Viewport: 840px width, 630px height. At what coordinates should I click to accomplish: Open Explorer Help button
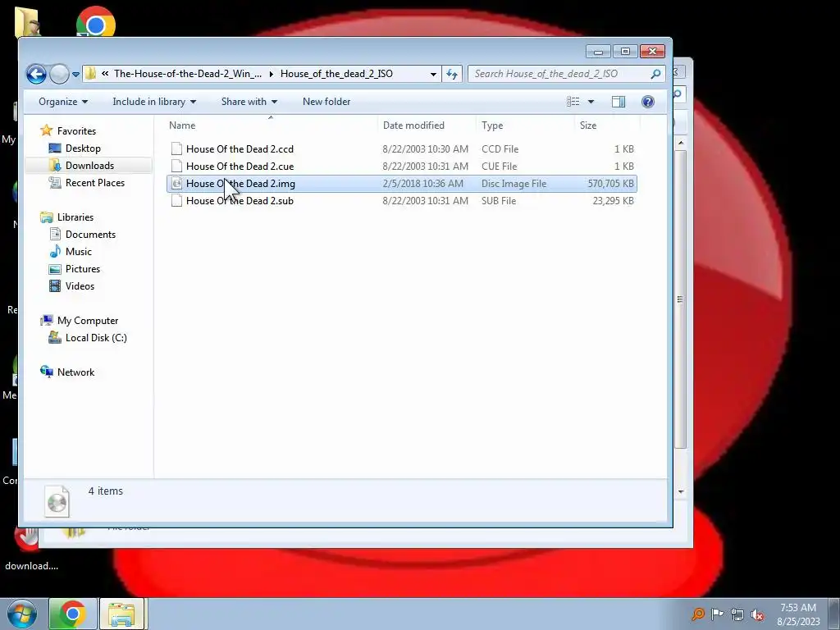click(x=648, y=102)
